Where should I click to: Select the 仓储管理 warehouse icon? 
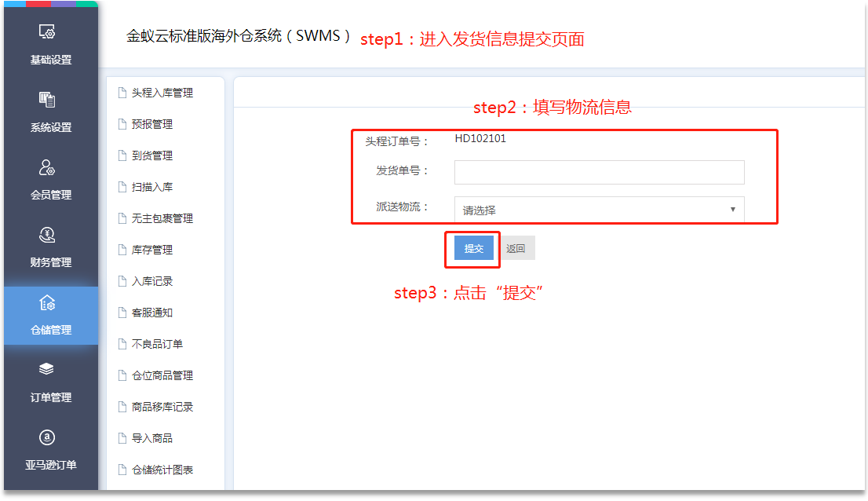tap(47, 302)
